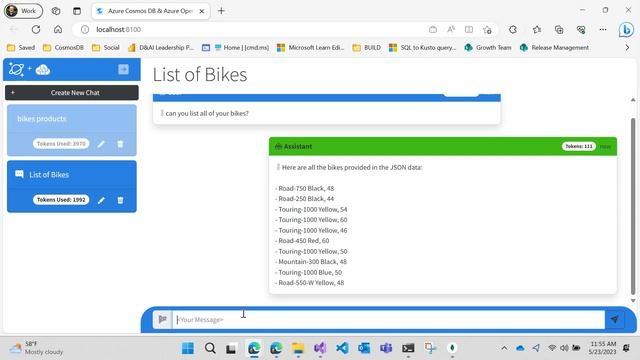View site information icon in address bar
Screen dimensions: 640x360
(85, 29)
